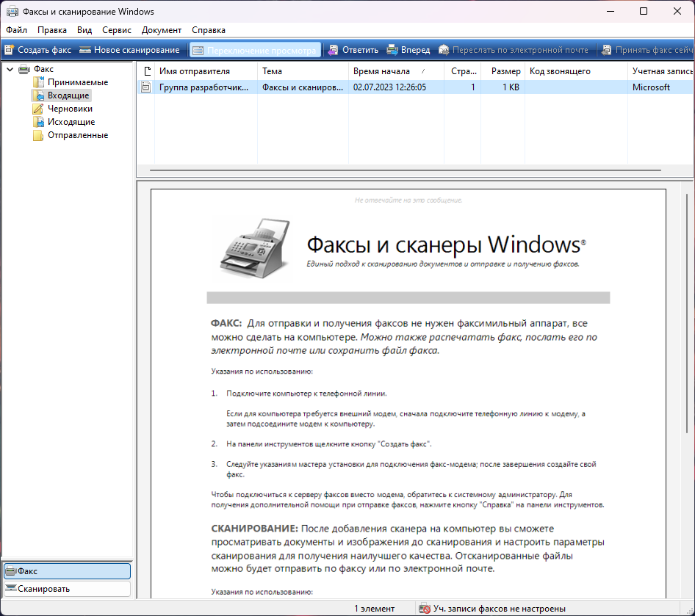Maximize the Факсы и сканирование window
Image resolution: width=695 pixels, height=616 pixels.
(x=644, y=12)
